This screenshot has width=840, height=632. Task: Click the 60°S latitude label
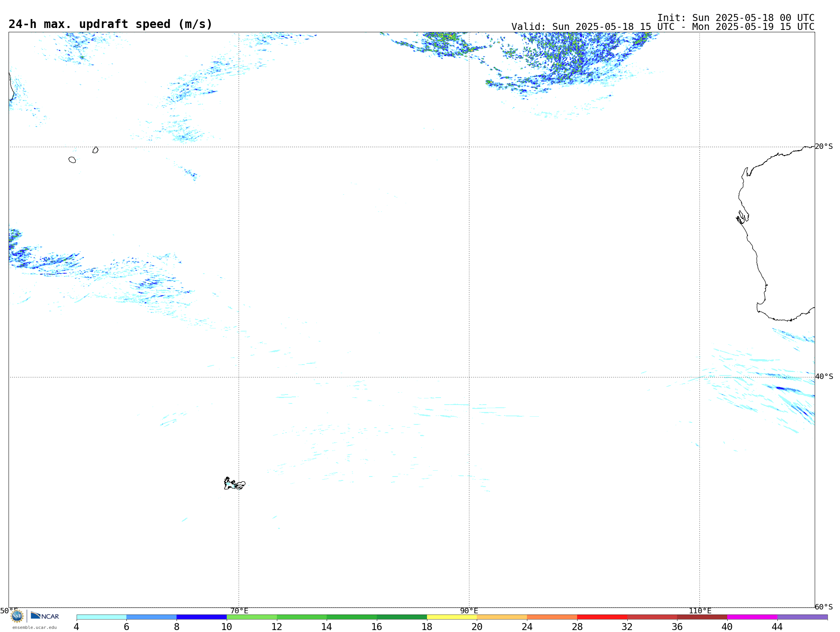(824, 607)
